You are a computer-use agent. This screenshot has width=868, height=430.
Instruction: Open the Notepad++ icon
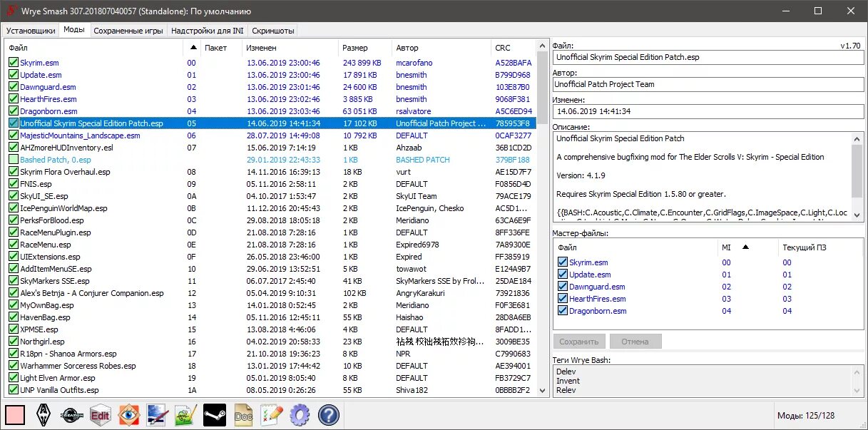tap(186, 414)
